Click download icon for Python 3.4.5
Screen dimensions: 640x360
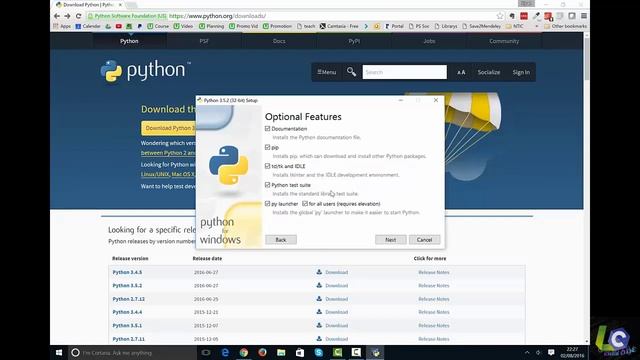319,272
